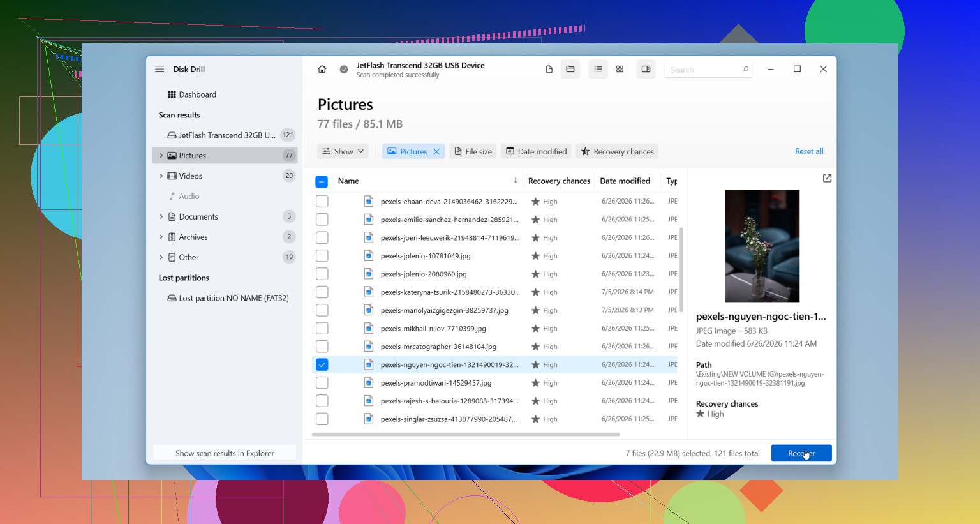
Task: Expand the Videos tree node
Action: point(161,176)
